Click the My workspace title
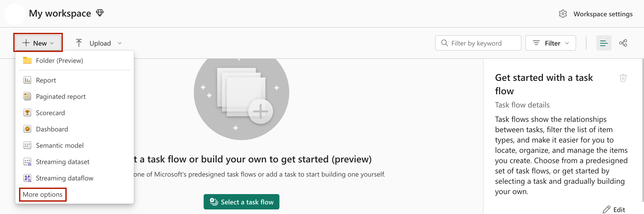Image resolution: width=644 pixels, height=214 pixels. tap(60, 13)
